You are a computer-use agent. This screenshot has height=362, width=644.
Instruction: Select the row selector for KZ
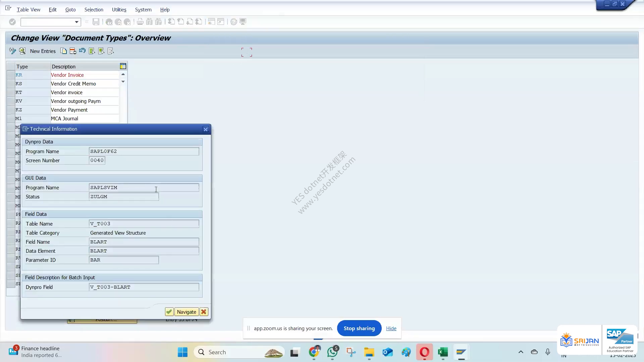pyautogui.click(x=10, y=110)
